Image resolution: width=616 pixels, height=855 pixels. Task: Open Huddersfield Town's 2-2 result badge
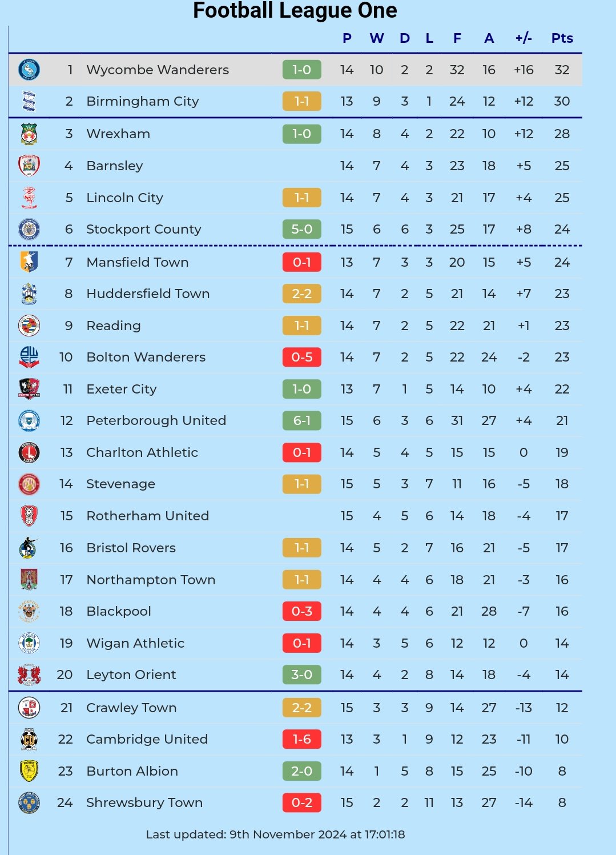[301, 294]
